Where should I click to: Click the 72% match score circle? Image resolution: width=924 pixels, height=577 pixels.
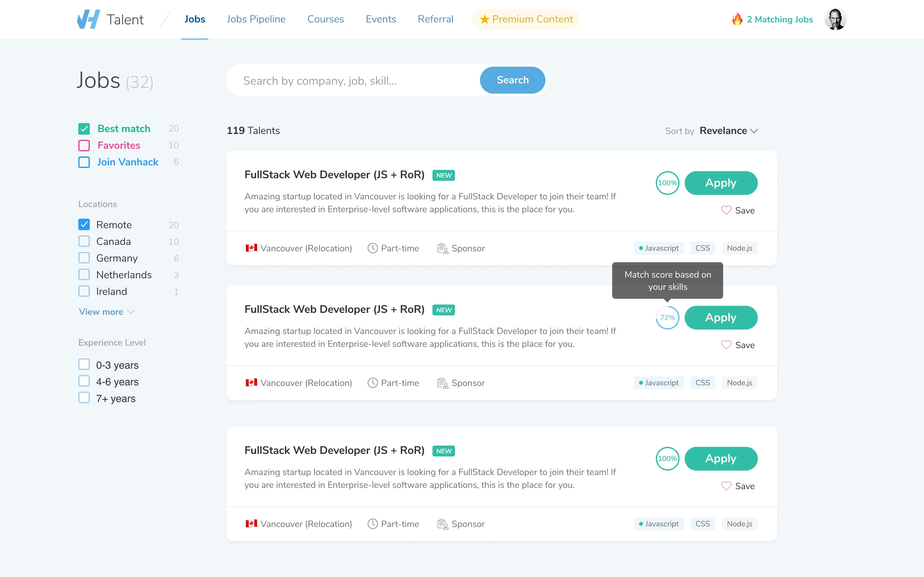point(667,317)
